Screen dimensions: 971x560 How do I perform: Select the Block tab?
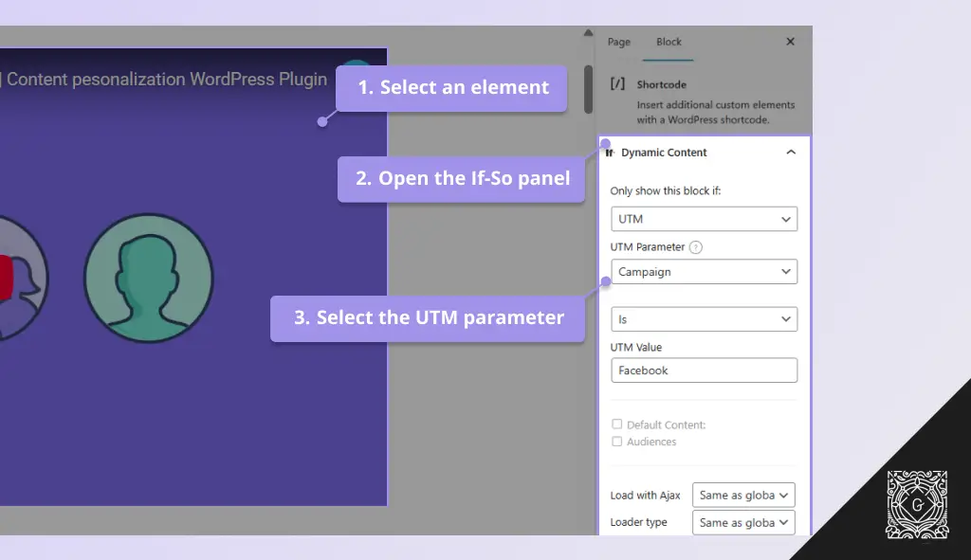point(669,42)
